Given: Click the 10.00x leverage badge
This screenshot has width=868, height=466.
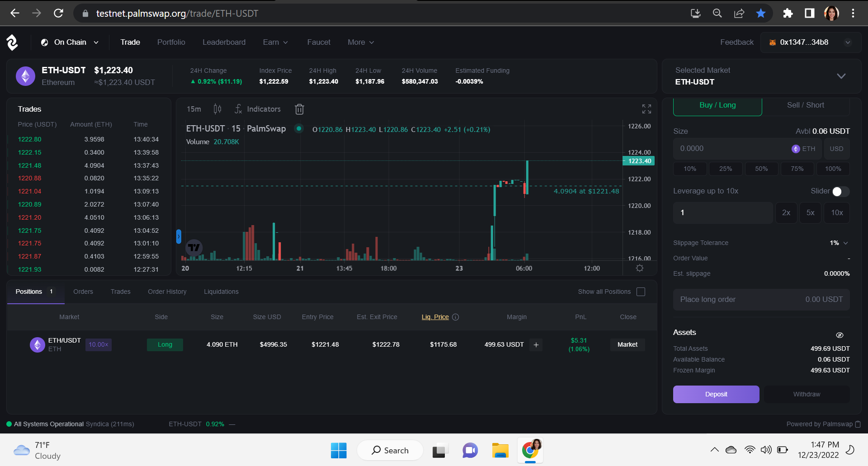Looking at the screenshot, I should [x=99, y=344].
